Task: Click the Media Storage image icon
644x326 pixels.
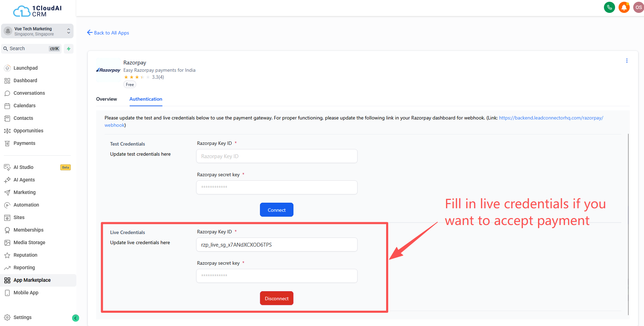Action: [7, 242]
